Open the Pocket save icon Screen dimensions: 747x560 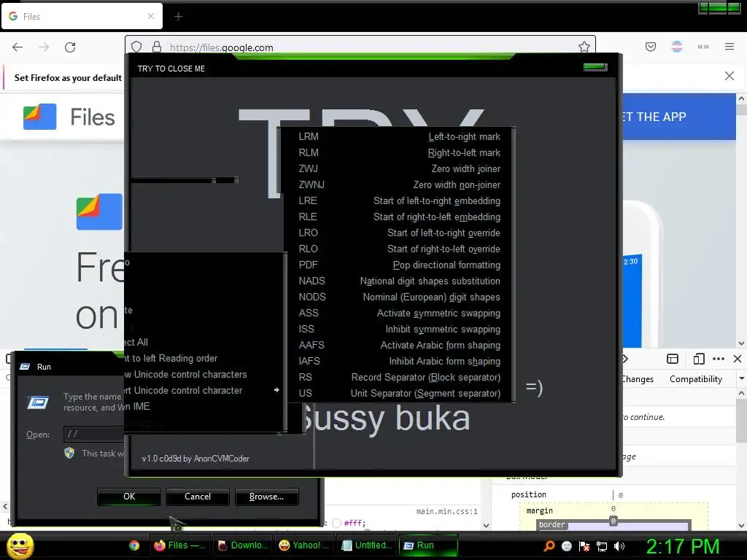(x=650, y=47)
